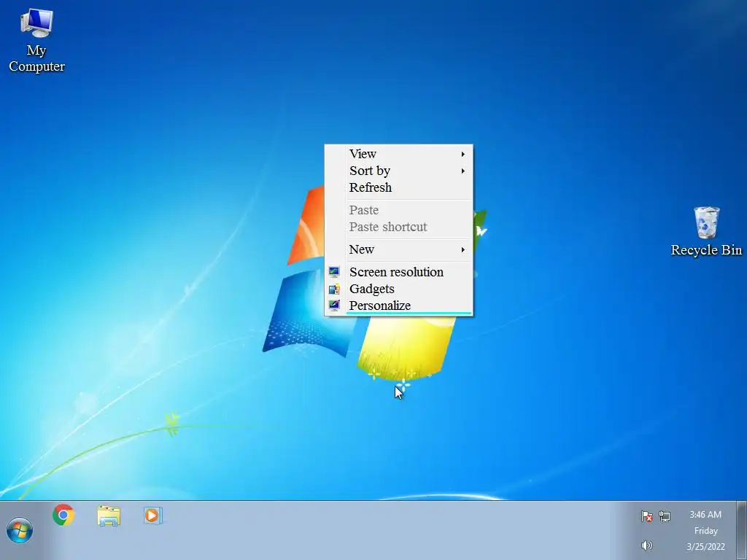Click the 3/25/2022 date in tray
This screenshot has height=560, width=747.
705,547
